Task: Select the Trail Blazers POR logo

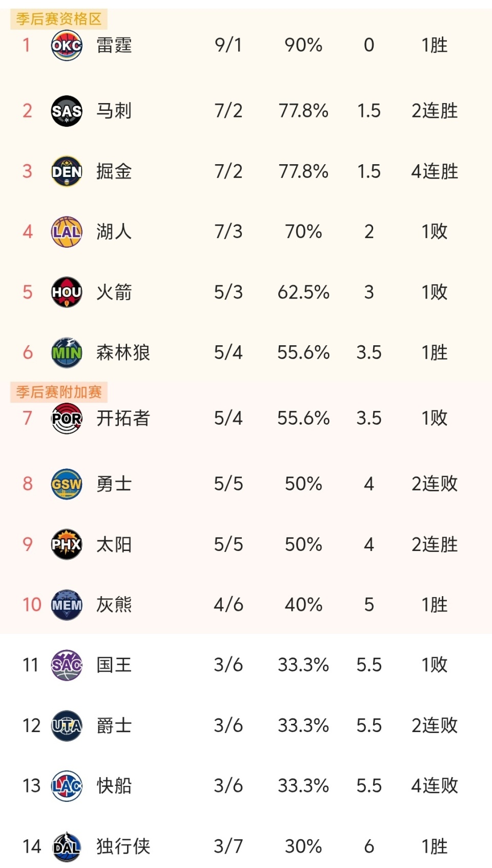Action: [67, 419]
